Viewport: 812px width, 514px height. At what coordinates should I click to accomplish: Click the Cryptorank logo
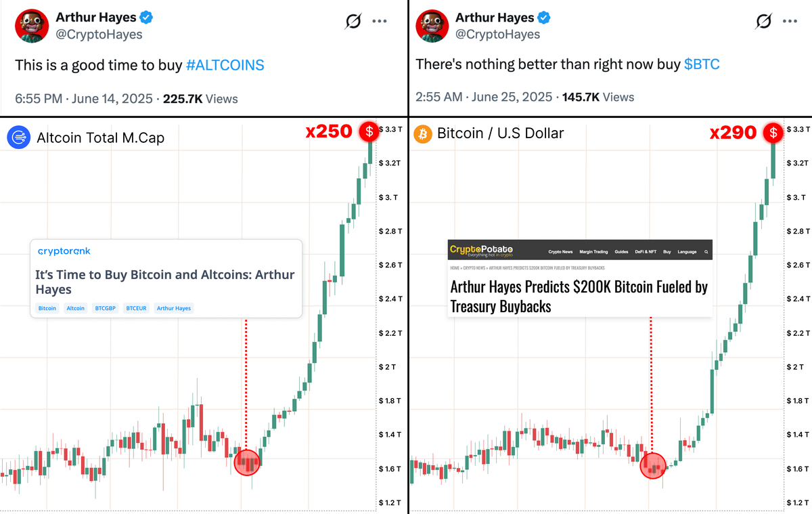tap(63, 251)
